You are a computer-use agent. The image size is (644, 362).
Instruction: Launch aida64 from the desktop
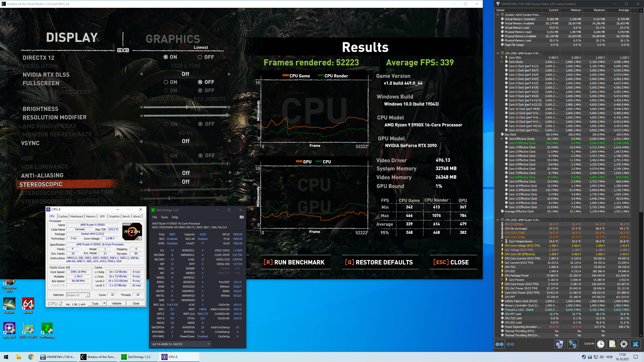click(28, 306)
